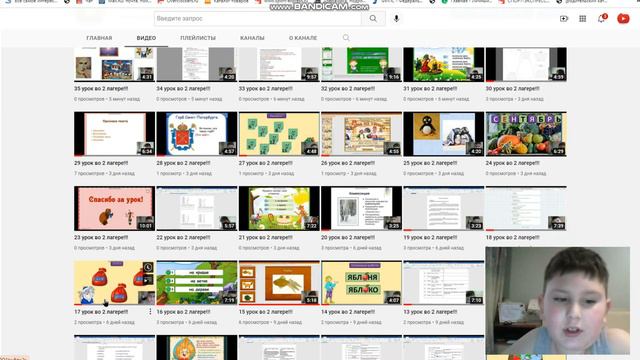Play the thumbnail for 26 урок во 2 лагере
The height and width of the screenshot is (360, 640).
click(361, 134)
